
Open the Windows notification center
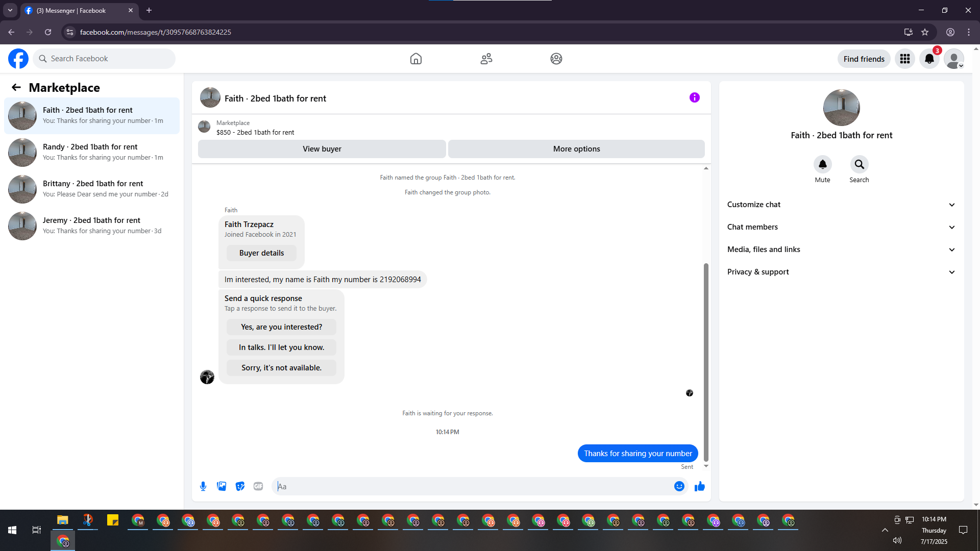click(x=963, y=530)
